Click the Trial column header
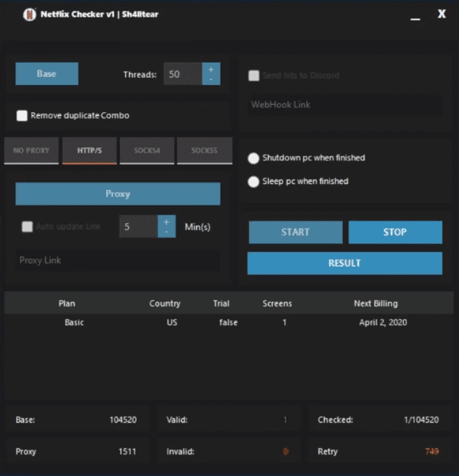Screen dimensions: 459x476 [x=221, y=303]
